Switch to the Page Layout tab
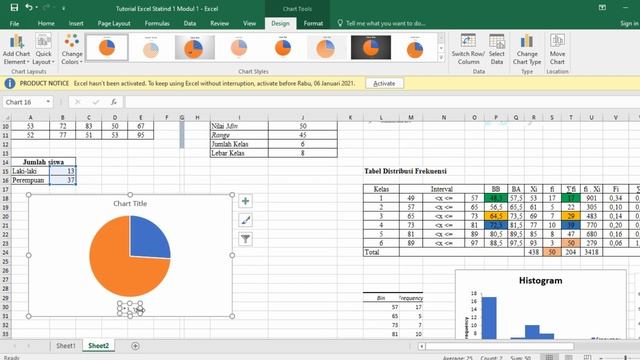This screenshot has width=640, height=360. tap(114, 23)
